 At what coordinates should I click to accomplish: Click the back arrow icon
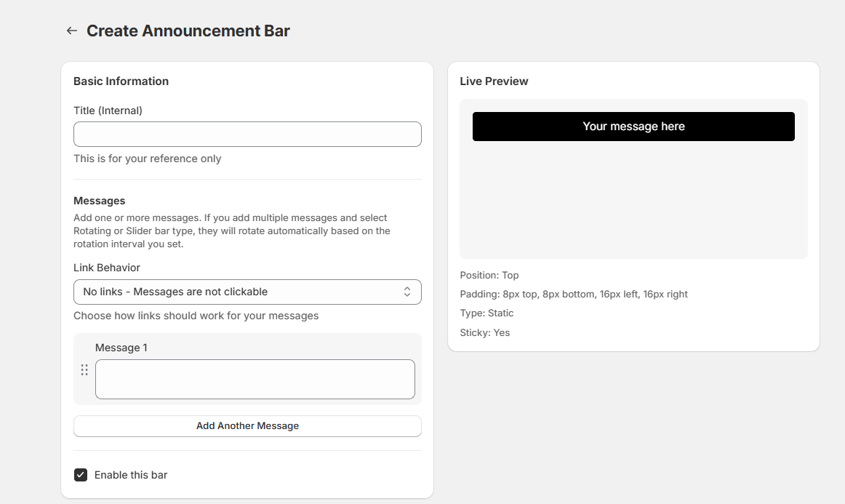click(71, 31)
